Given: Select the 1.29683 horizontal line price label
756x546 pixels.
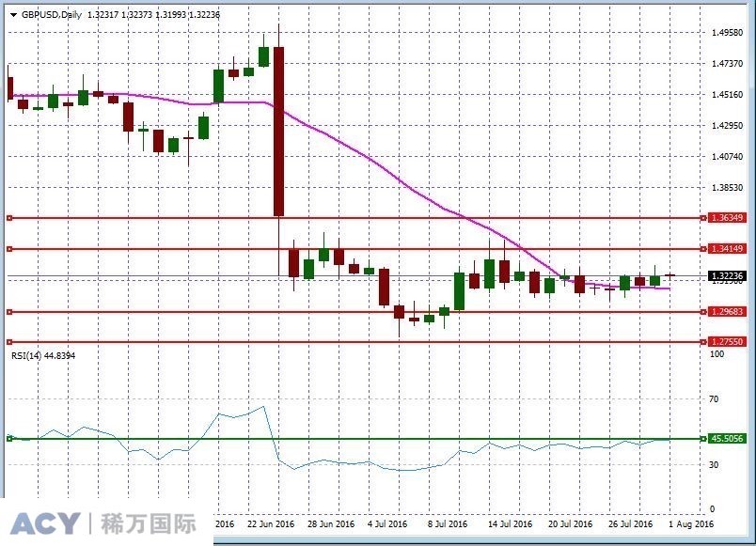Looking at the screenshot, I should tap(727, 312).
